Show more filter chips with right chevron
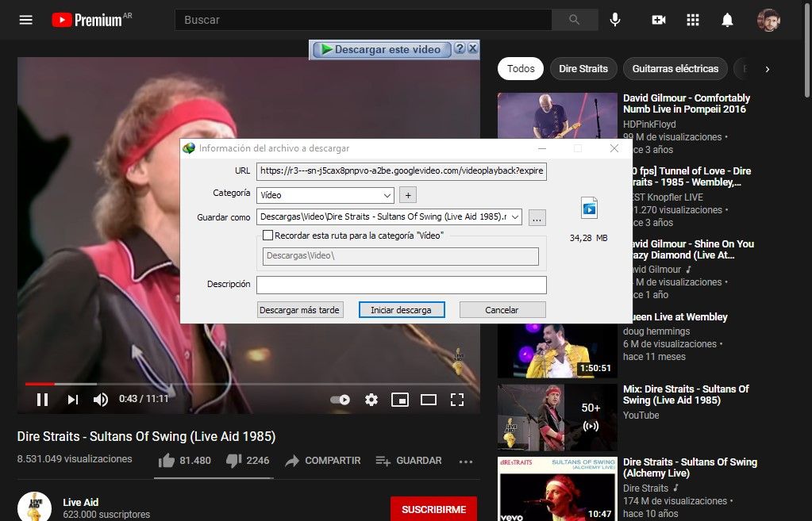The width and height of the screenshot is (812, 521). 767,69
